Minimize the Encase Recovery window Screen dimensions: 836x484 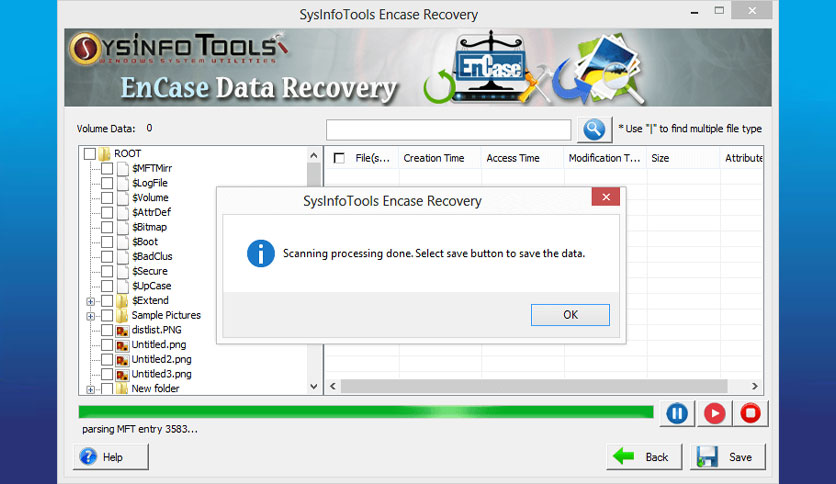pos(694,11)
